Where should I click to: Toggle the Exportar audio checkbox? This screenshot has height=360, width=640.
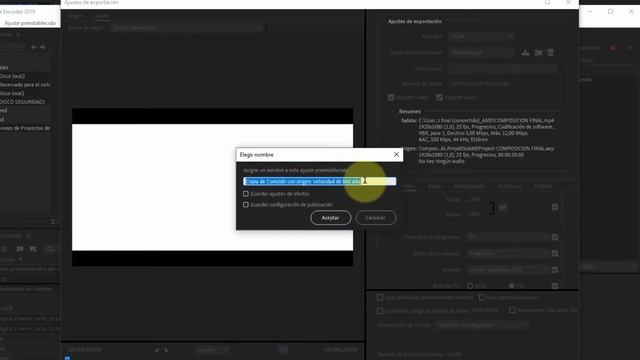point(439,98)
